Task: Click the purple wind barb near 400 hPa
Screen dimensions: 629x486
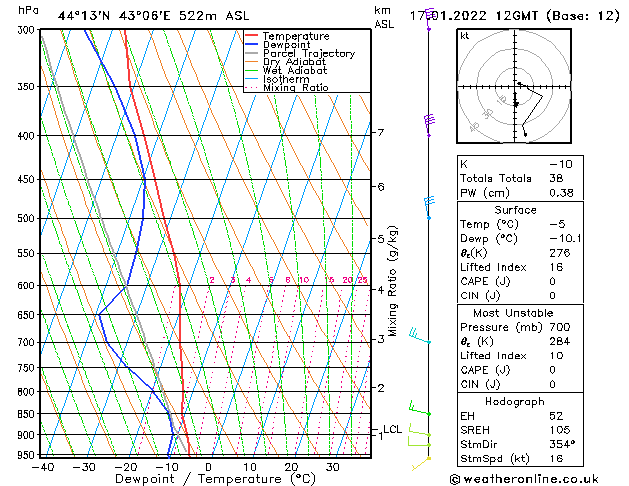Action: click(x=430, y=120)
